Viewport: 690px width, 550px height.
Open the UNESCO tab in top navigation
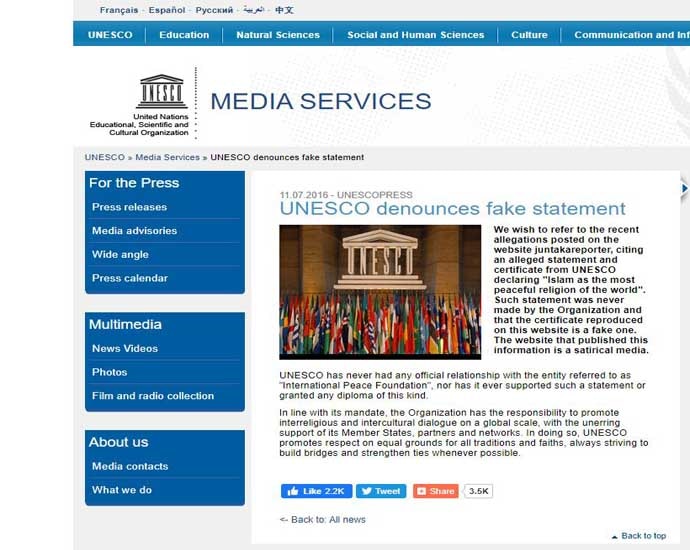(x=110, y=35)
